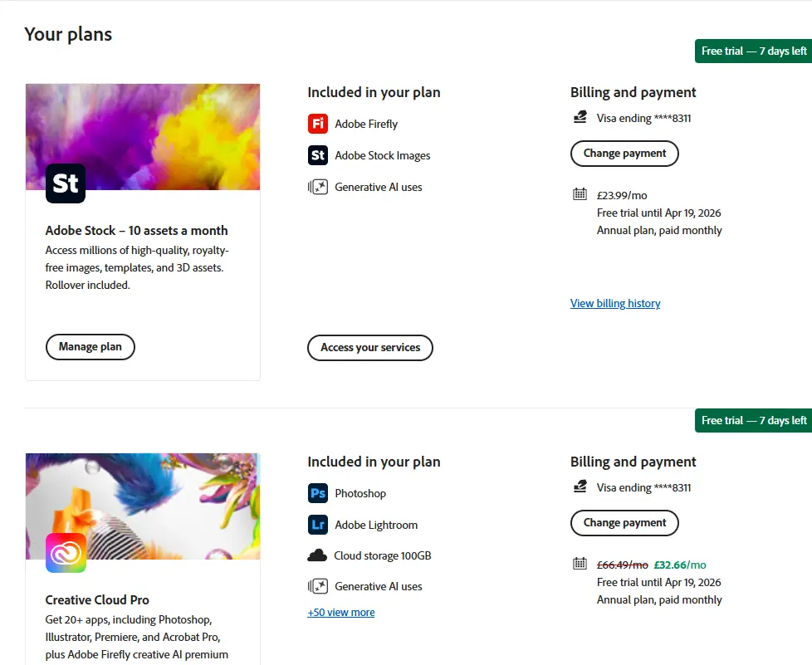
Task: Click the Creative Cloud Pro banner image
Action: tap(143, 506)
